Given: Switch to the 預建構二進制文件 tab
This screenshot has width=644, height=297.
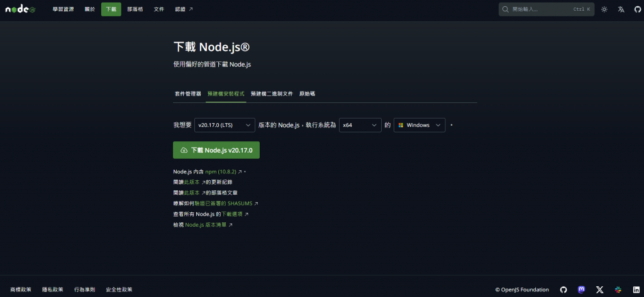Looking at the screenshot, I should coord(272,94).
